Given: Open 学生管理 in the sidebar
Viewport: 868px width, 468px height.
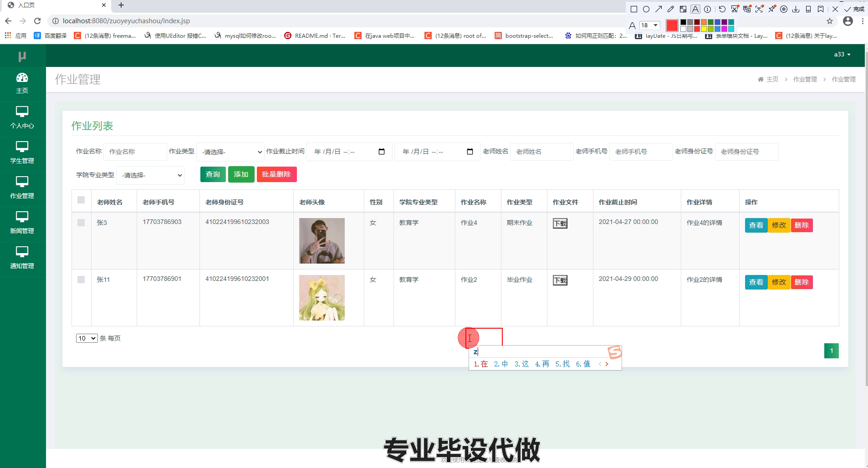Looking at the screenshot, I should pos(22,153).
